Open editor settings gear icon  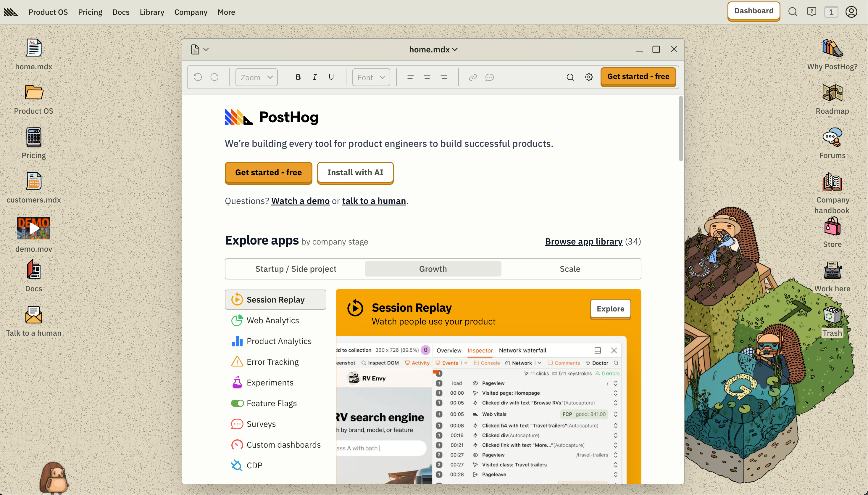pos(589,77)
